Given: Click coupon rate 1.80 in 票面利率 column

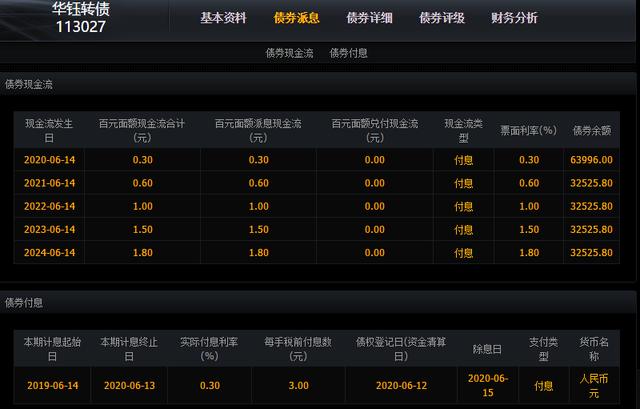Looking at the screenshot, I should [x=529, y=253].
